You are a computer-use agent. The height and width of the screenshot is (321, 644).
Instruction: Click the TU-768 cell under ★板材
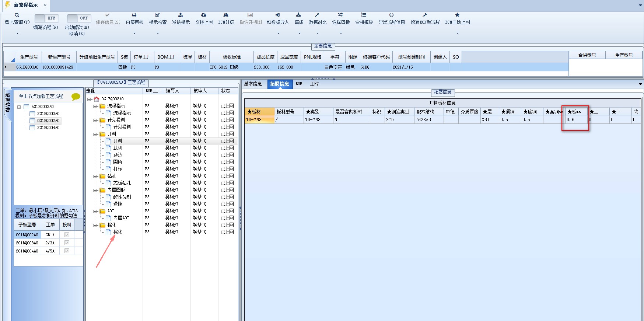point(259,120)
